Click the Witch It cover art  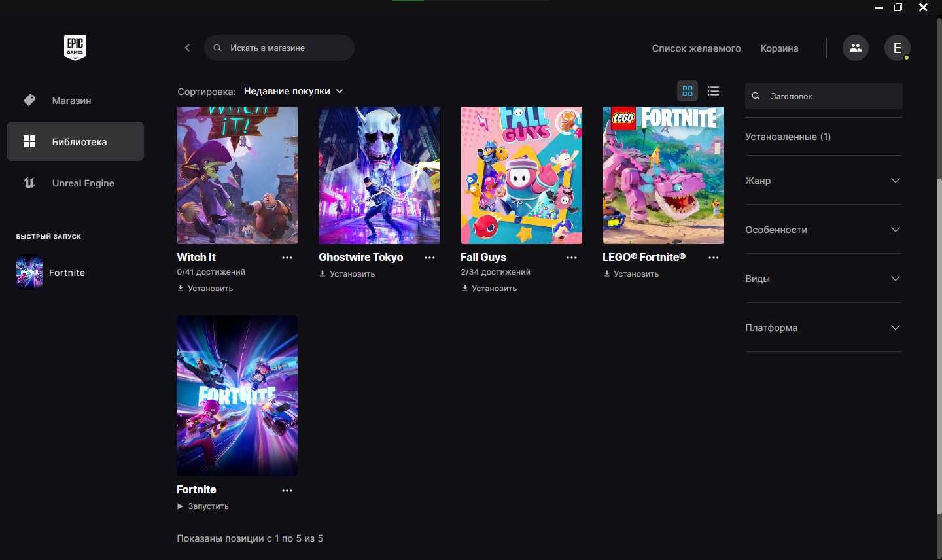pyautogui.click(x=237, y=175)
